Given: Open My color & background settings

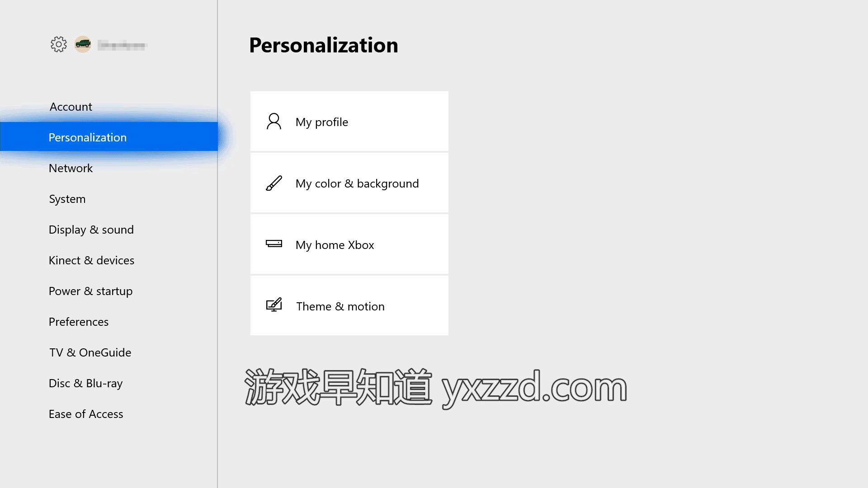Looking at the screenshot, I should click(x=349, y=183).
